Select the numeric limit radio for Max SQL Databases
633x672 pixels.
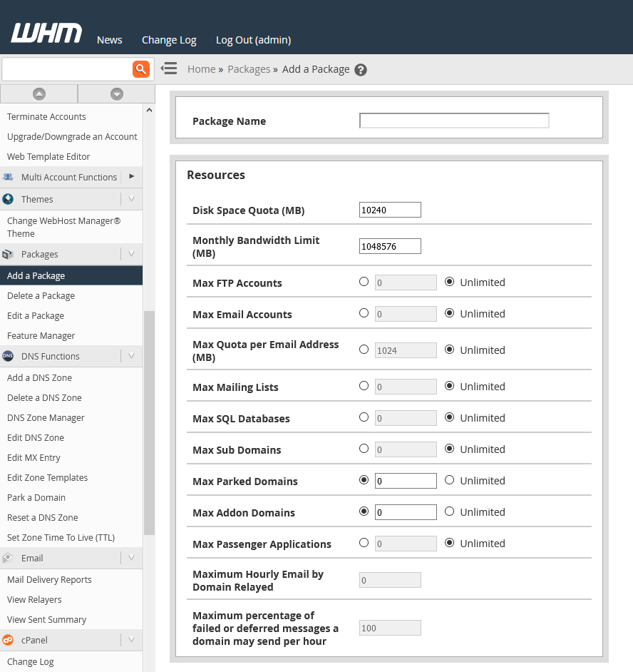point(364,417)
